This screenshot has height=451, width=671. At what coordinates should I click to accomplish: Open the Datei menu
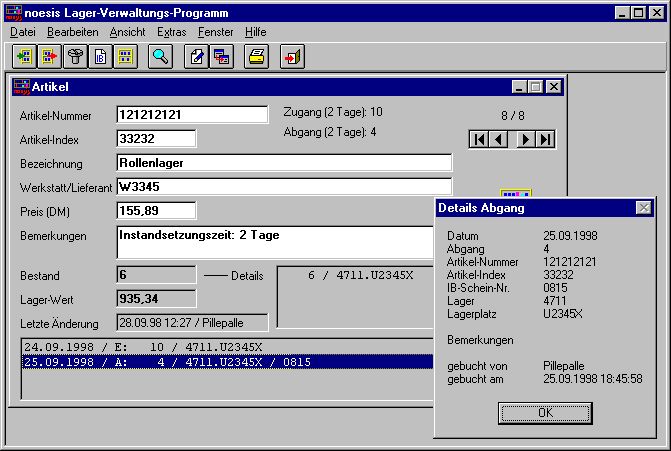pos(23,32)
